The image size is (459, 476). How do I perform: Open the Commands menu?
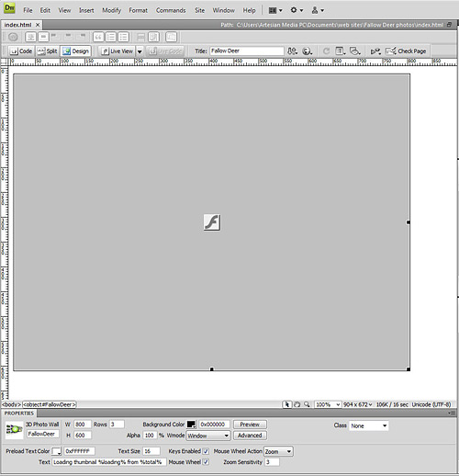click(x=171, y=10)
